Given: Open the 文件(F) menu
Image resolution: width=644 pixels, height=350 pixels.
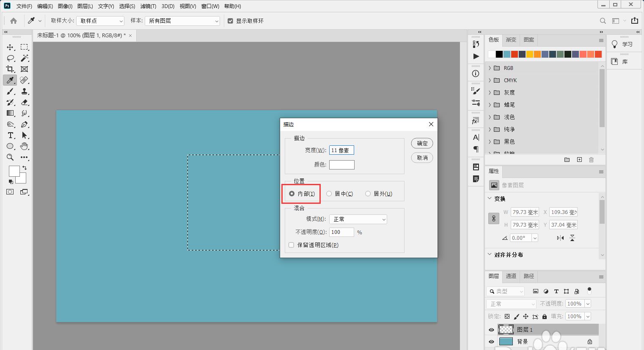Looking at the screenshot, I should (24, 6).
